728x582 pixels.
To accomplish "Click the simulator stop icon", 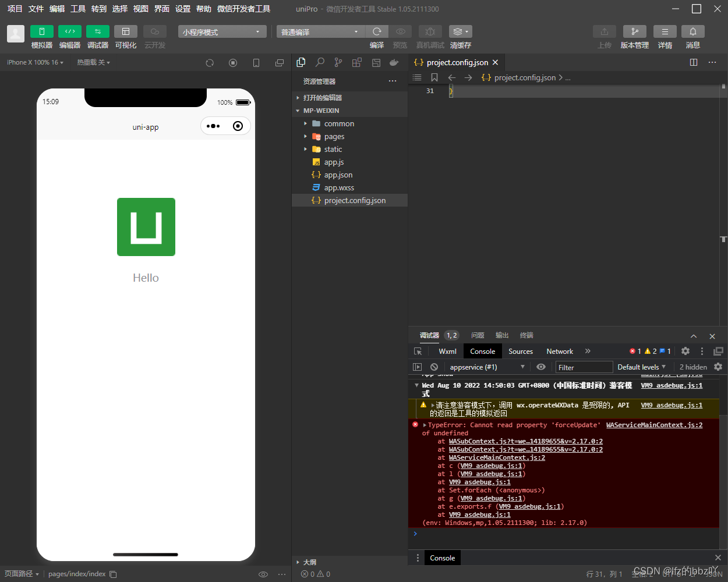I will (x=233, y=62).
